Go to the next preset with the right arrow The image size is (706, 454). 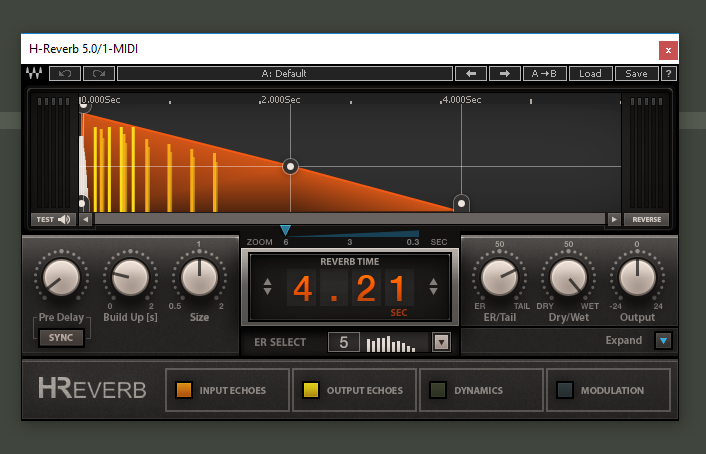(x=505, y=73)
